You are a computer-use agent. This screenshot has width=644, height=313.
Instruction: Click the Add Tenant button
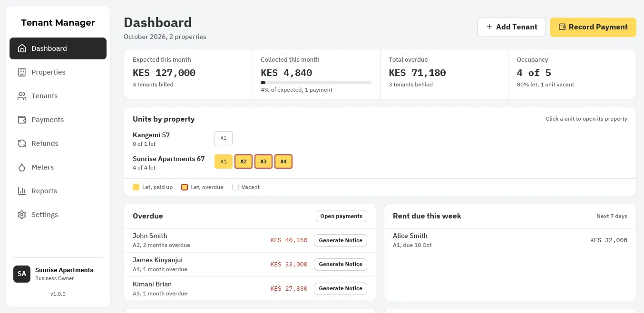pos(511,27)
